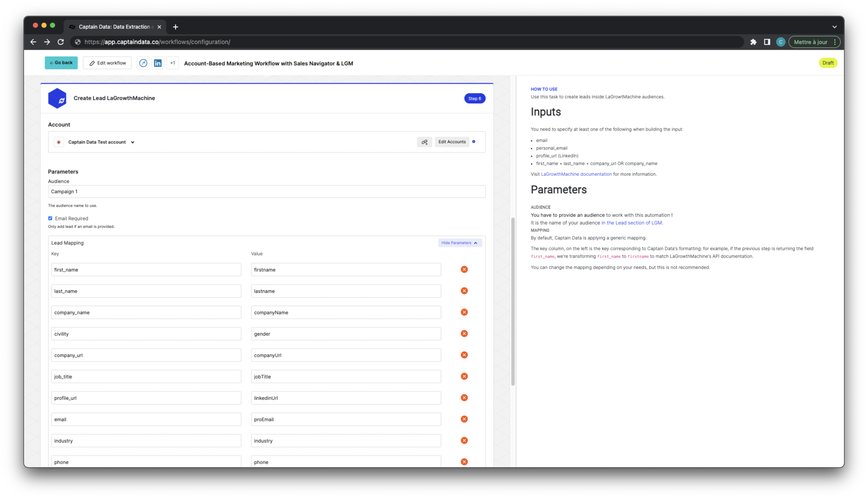Open the LaGrowthMachine documentation link

pos(576,174)
